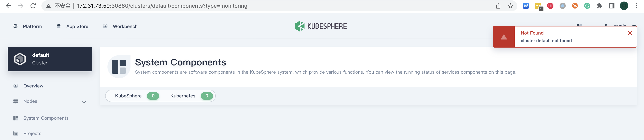
Task: Click the default cluster hexagon icon
Action: point(20,59)
